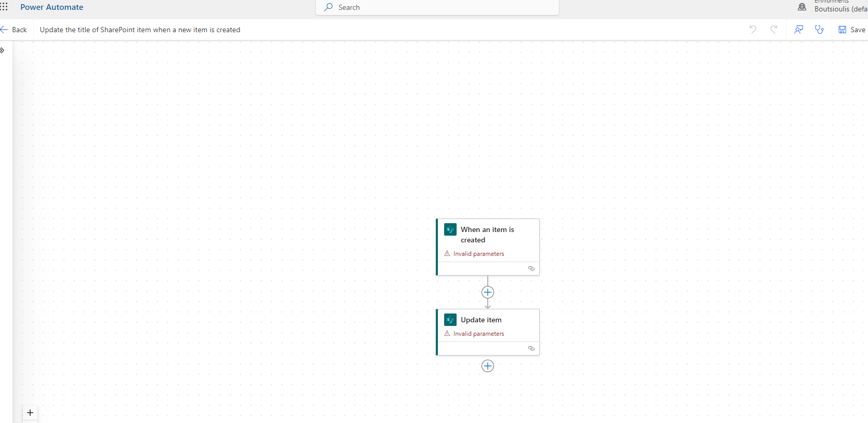The image size is (868, 423).
Task: Click the warning triangle on trigger card
Action: pos(447,253)
